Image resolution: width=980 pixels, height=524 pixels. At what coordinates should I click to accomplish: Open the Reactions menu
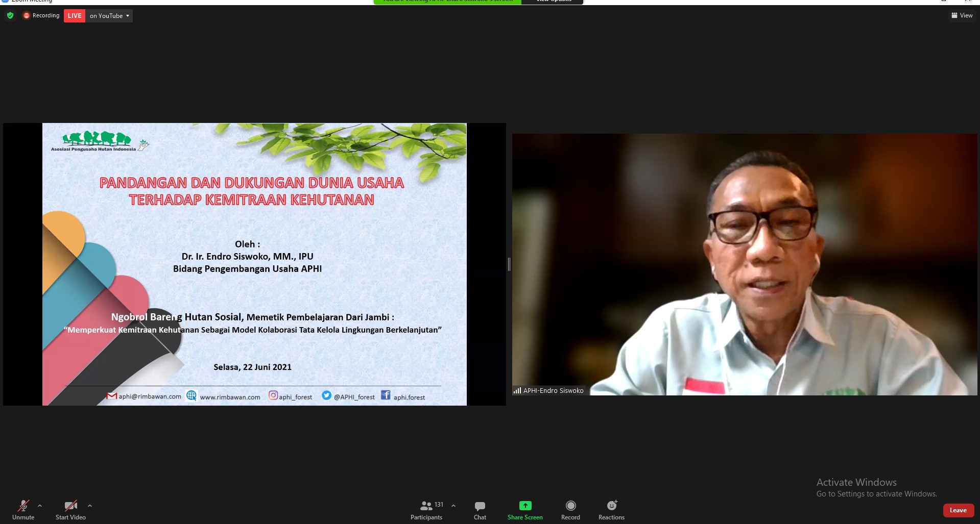coord(611,510)
